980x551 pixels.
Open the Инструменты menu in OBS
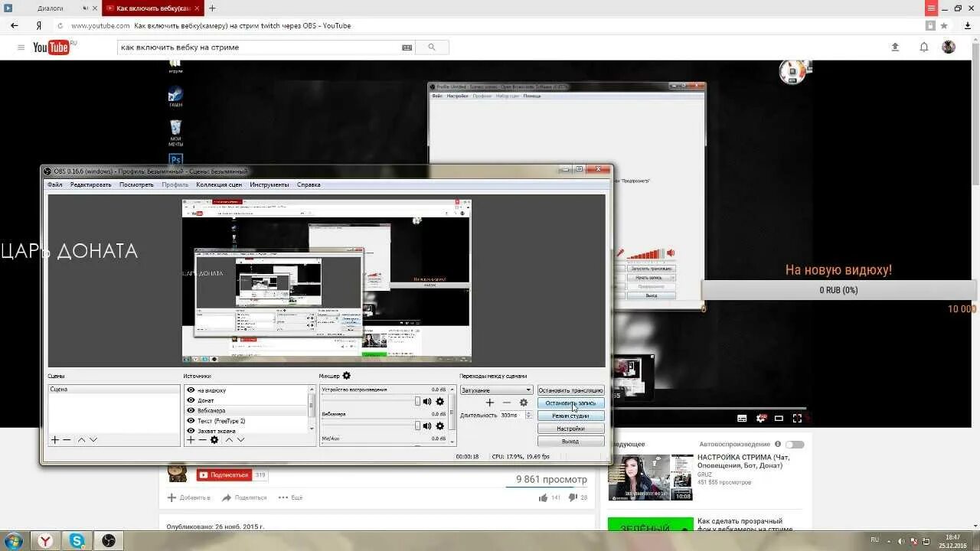click(x=269, y=184)
